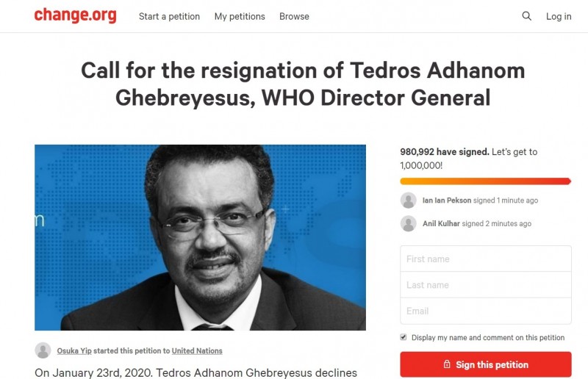Click the Tedros Adhanom petition photo
Screen dimensions: 588x379
pos(200,237)
